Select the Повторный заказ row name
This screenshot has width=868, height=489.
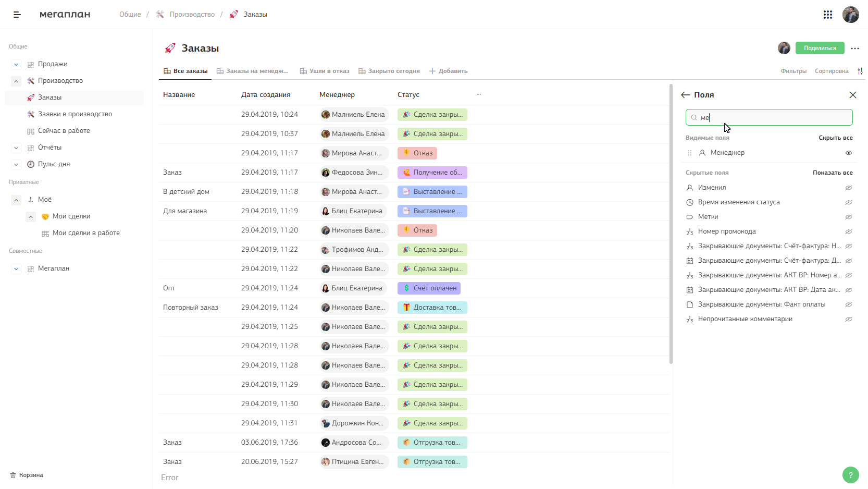coord(191,308)
